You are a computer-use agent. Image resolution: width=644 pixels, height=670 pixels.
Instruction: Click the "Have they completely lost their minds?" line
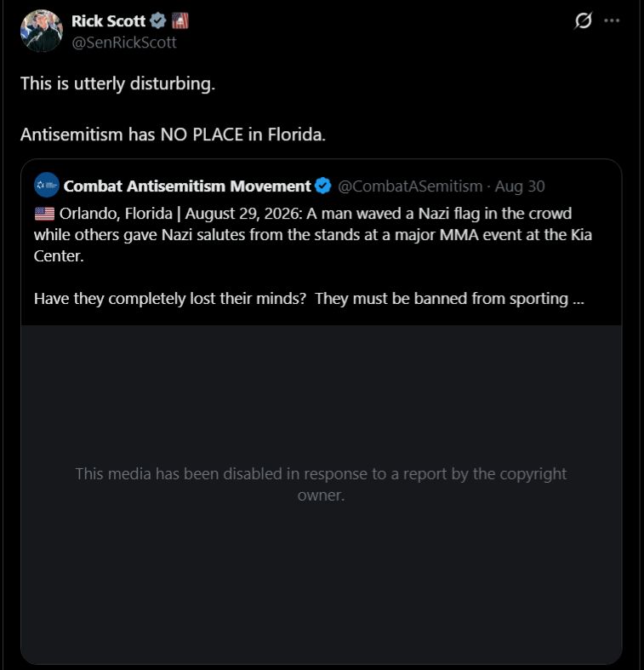click(x=170, y=299)
